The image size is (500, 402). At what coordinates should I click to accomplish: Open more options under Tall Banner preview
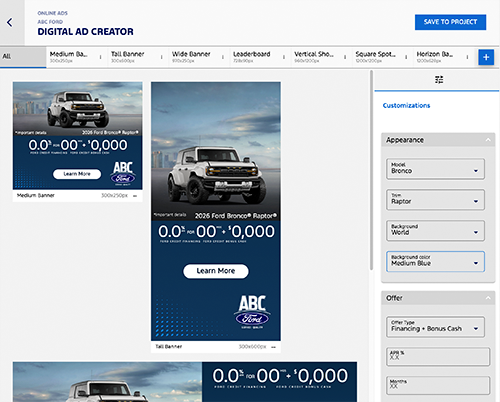[273, 347]
